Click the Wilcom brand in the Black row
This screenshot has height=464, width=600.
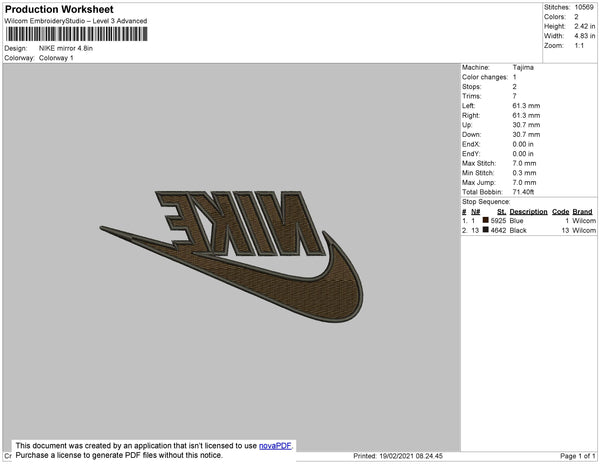click(584, 230)
